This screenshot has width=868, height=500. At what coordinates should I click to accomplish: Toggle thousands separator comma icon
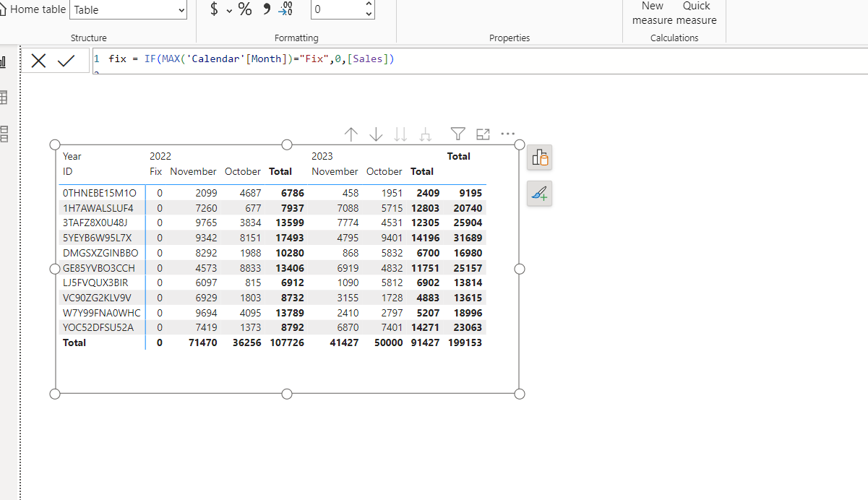pyautogui.click(x=266, y=9)
